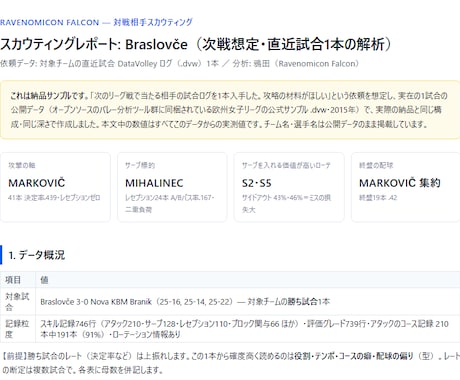The image size is (460, 380).
Task: Select the 攻撃の軸 card label
Action: 22,165
